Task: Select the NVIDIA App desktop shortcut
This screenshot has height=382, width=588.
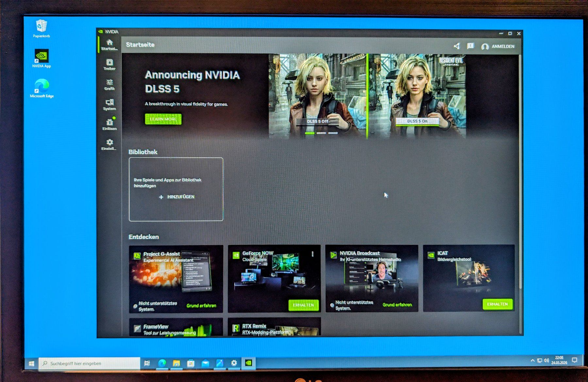Action: (42, 58)
